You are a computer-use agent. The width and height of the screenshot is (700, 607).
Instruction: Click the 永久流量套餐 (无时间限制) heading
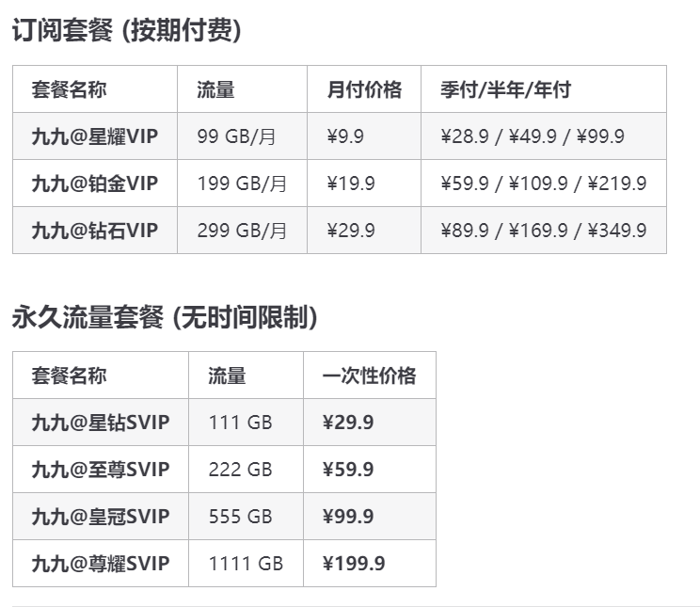(165, 318)
